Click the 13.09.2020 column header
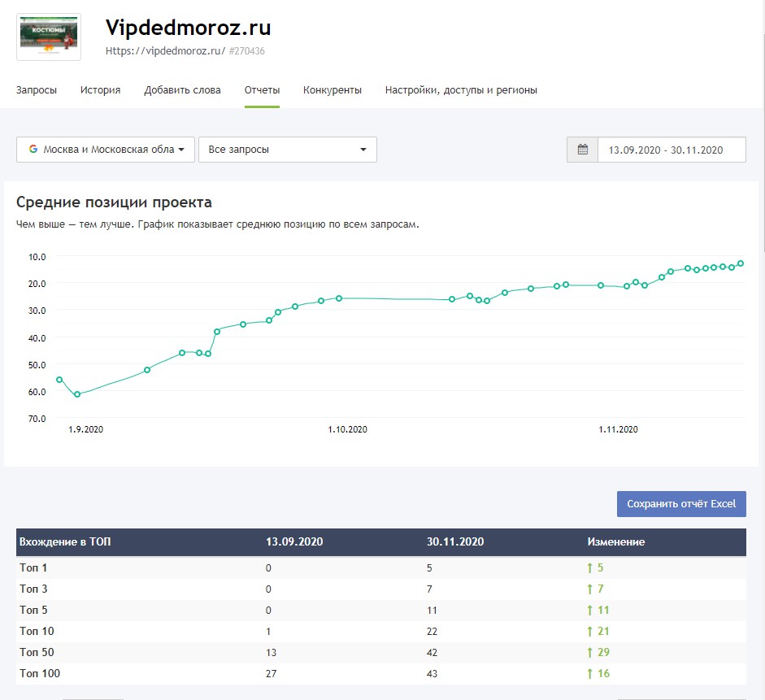The height and width of the screenshot is (700, 765). 294,542
